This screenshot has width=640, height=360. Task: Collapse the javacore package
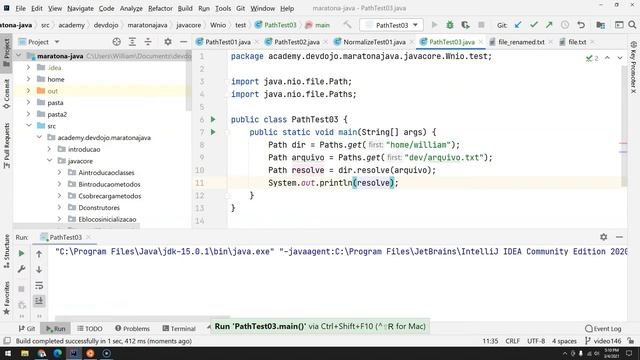tap(49, 161)
